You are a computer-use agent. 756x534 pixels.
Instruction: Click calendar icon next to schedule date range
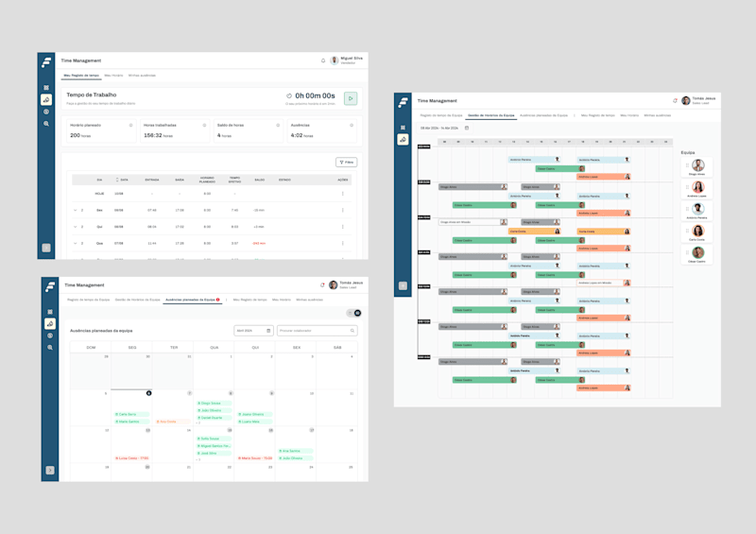[467, 128]
